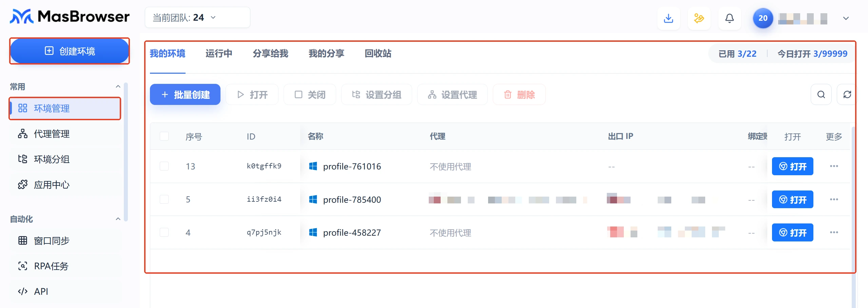Toggle the select-all header checkbox

164,136
